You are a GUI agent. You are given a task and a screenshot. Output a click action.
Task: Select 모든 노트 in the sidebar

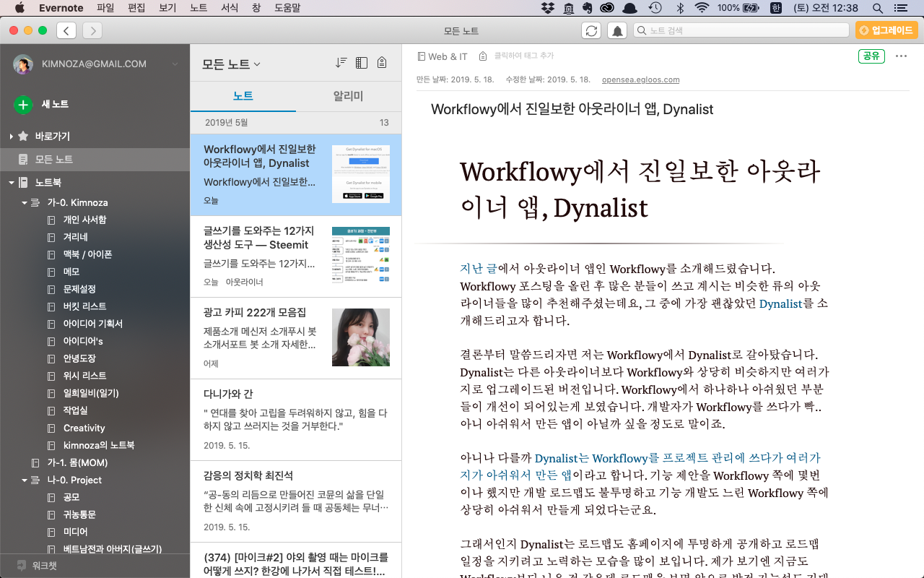click(95, 159)
